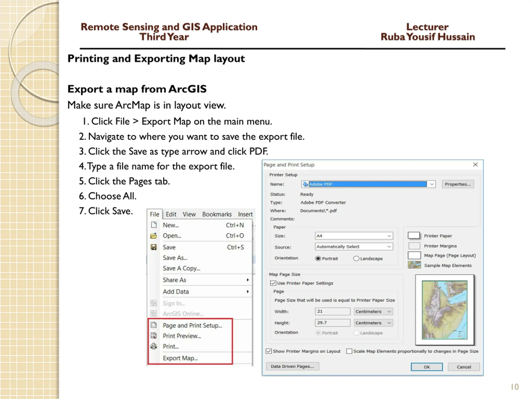Select the disabled Portrait radio under Map Page Size
This screenshot has height=399, width=532.
point(318,333)
